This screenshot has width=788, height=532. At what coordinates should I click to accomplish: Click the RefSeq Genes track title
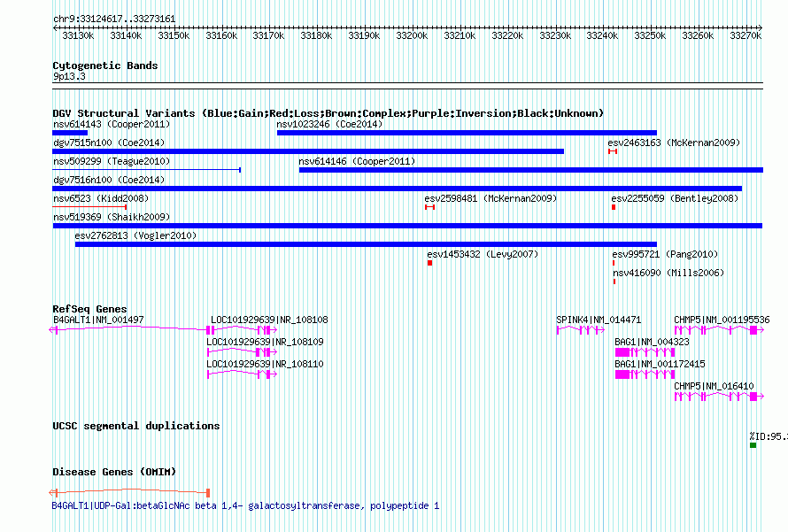click(89, 309)
